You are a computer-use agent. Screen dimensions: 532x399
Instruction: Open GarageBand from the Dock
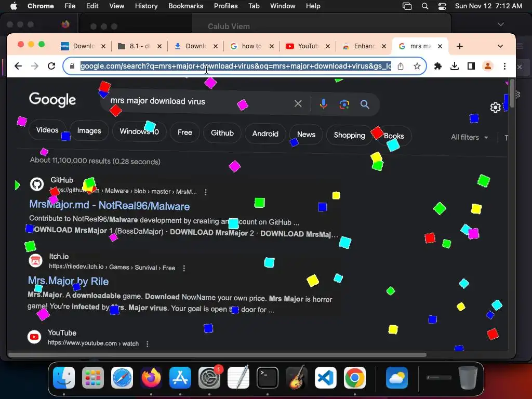point(297,378)
